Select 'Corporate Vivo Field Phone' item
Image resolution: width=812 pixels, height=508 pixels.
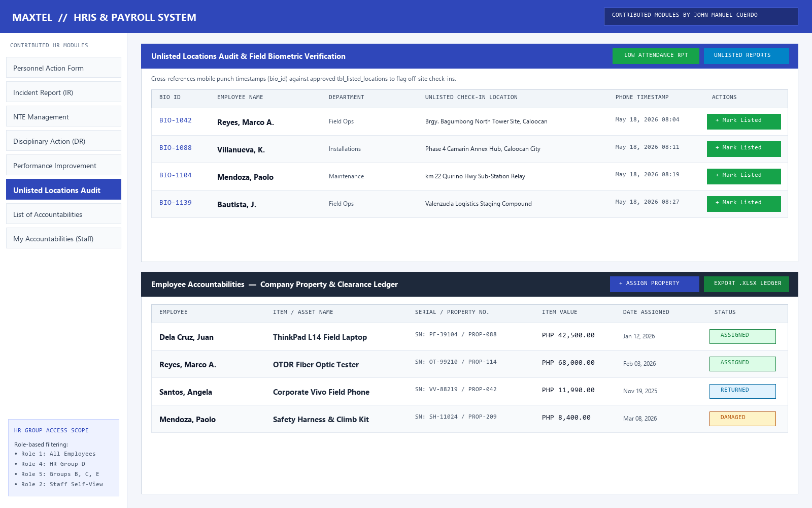(321, 392)
